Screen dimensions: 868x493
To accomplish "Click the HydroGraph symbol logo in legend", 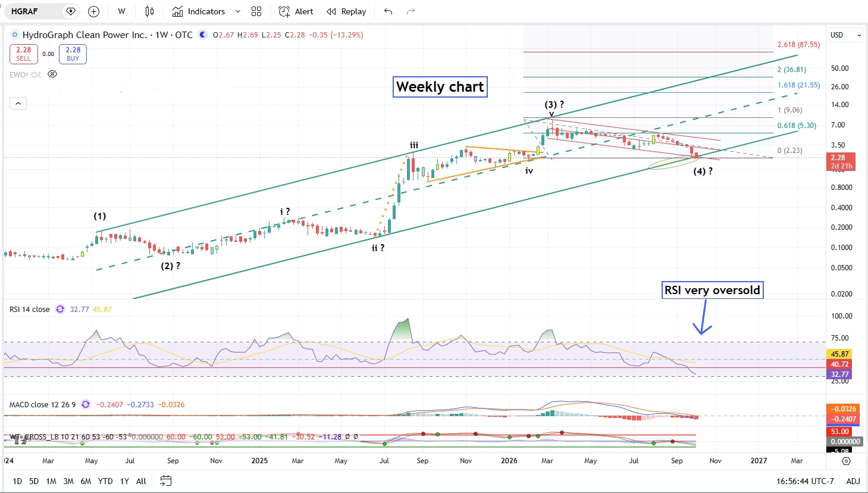I will 15,35.
